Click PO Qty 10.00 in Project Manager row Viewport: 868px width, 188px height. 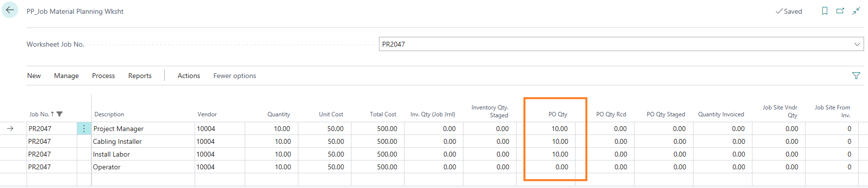[559, 129]
